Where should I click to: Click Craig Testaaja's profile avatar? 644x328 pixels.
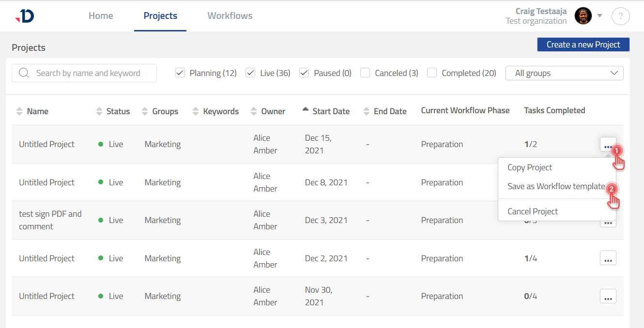pos(583,15)
